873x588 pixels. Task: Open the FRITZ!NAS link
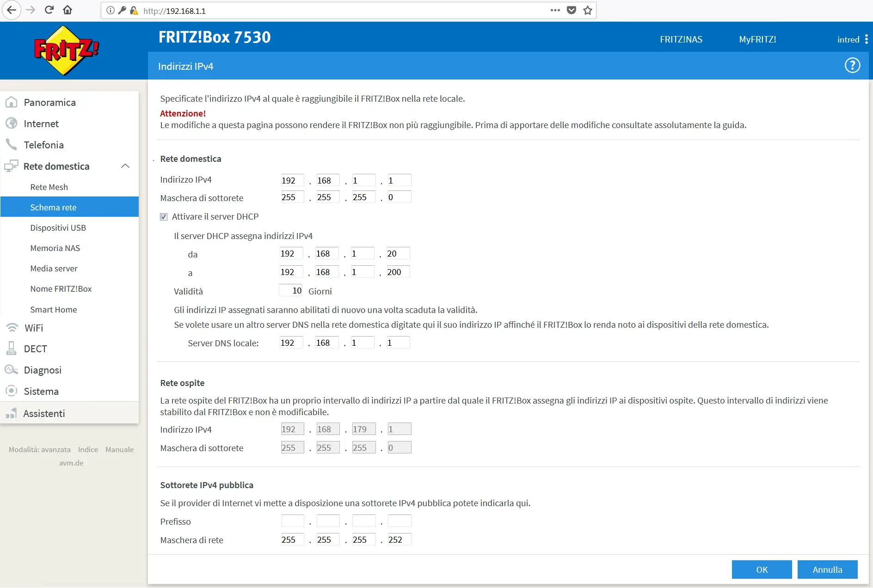click(x=681, y=39)
